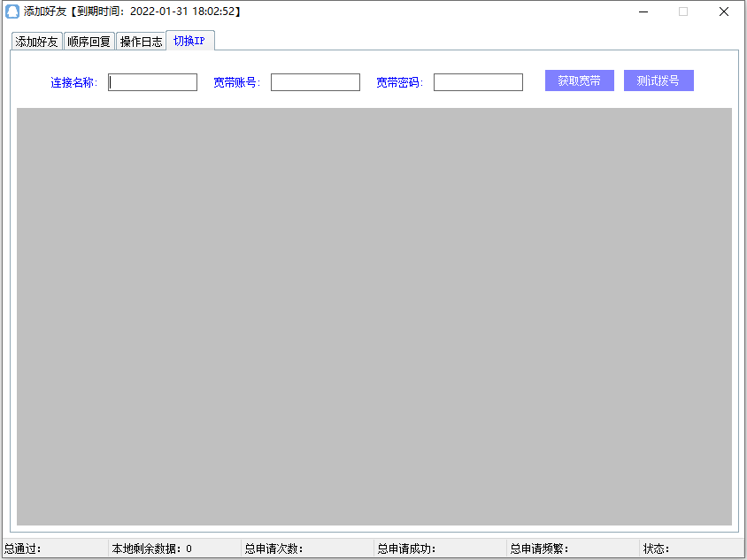This screenshot has height=560, width=747.
Task: Select the 切换IP tab
Action: point(190,41)
